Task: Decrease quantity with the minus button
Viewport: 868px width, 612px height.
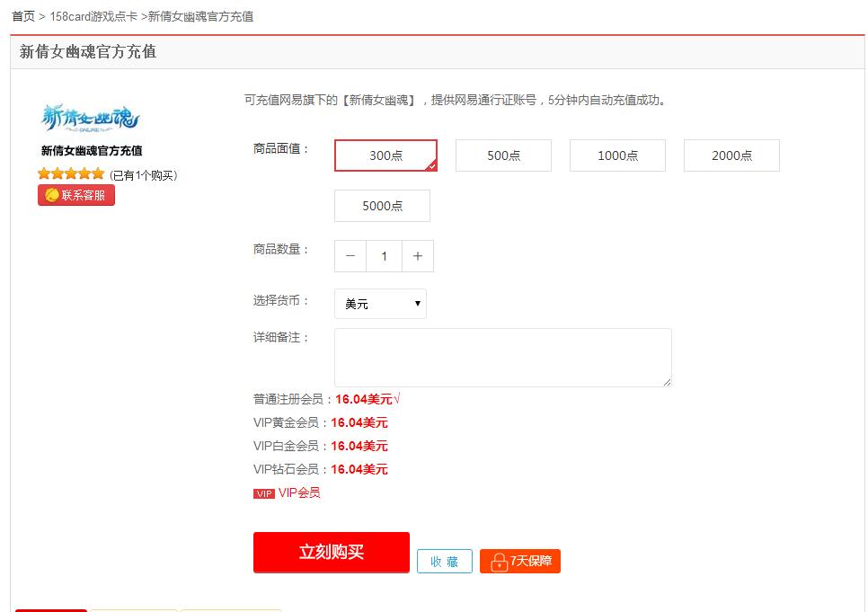Action: pyautogui.click(x=350, y=256)
